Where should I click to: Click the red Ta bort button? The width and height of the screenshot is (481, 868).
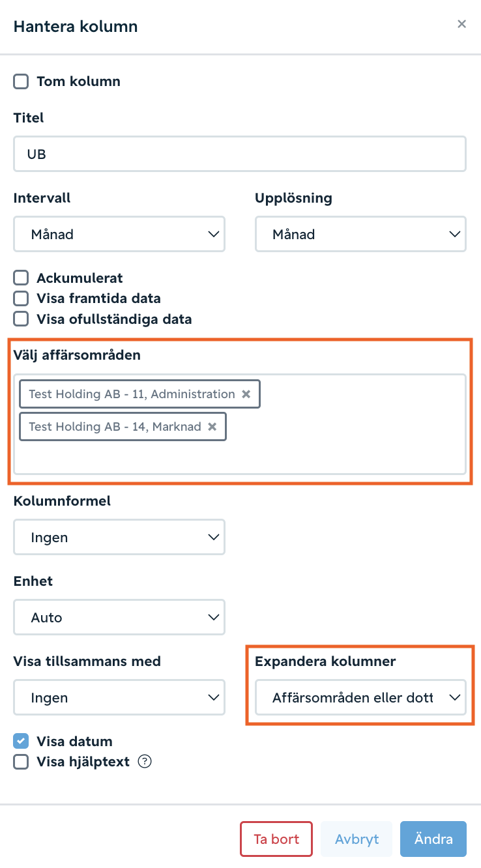[276, 839]
